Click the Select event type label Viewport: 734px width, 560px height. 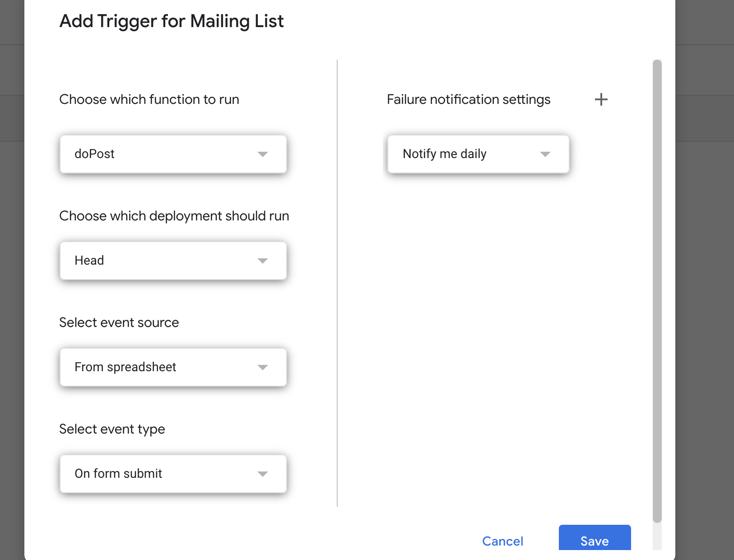click(112, 429)
